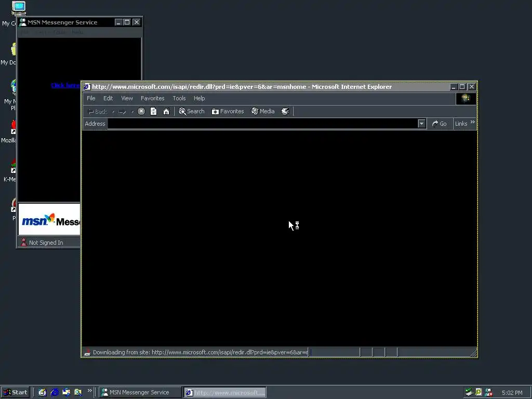The image size is (532, 399).
Task: Open the File menu in Internet Explorer
Action: (x=91, y=98)
